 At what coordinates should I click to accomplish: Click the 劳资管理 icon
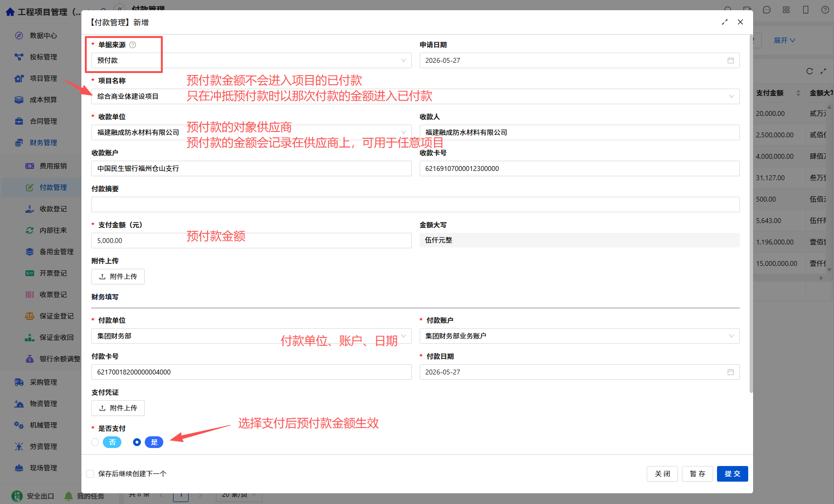pos(19,447)
